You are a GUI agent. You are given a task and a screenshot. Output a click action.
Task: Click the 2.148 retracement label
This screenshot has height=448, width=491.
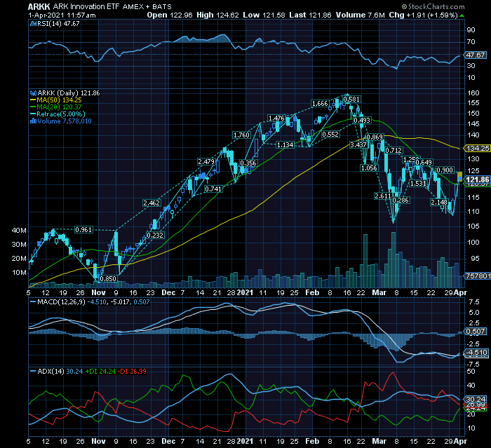439,202
